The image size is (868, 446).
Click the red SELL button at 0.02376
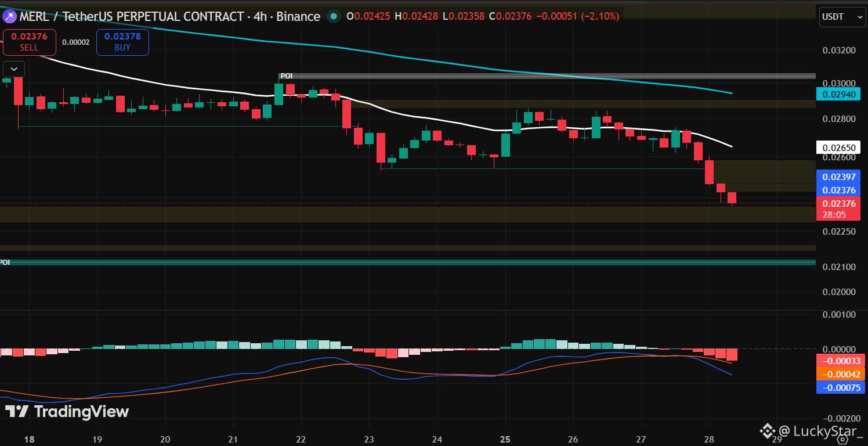coord(30,42)
